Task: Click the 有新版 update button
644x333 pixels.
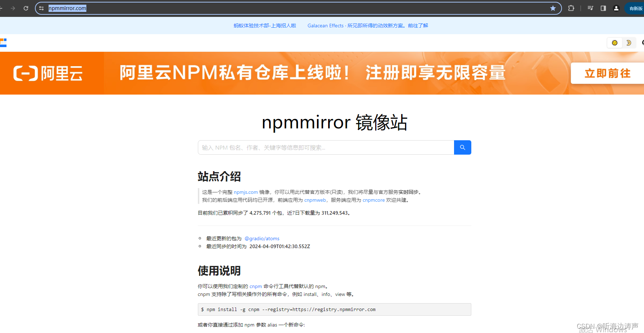Action: coord(635,8)
